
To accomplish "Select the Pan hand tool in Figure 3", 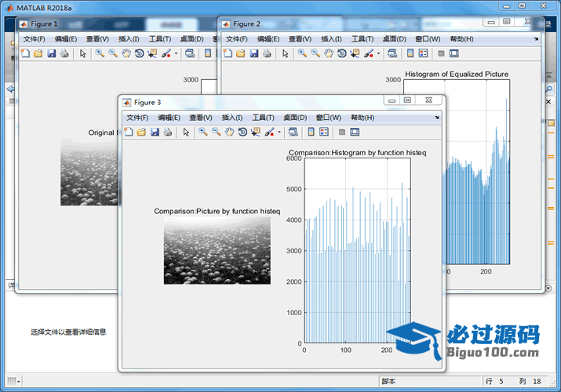I will pos(229,132).
